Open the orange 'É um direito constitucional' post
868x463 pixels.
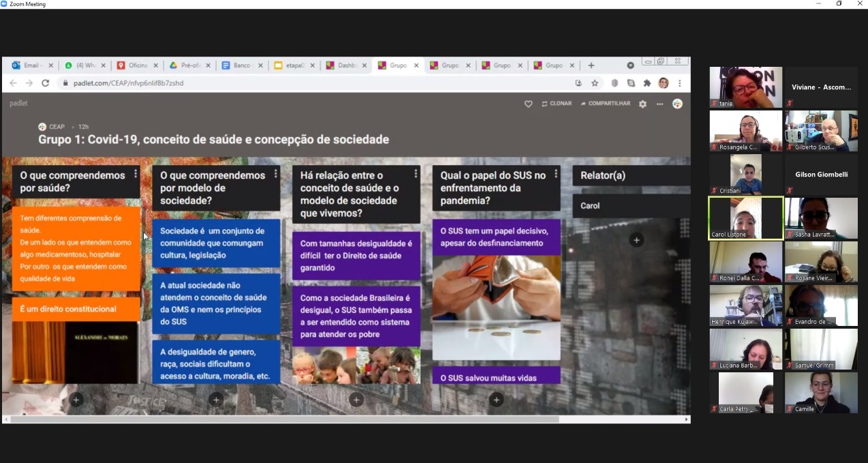click(x=76, y=309)
